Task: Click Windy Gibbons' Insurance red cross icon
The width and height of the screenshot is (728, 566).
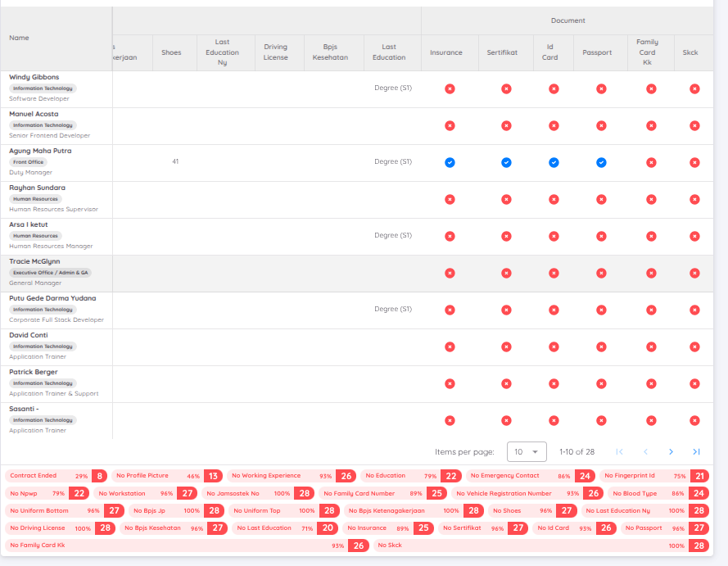Action: coord(450,88)
